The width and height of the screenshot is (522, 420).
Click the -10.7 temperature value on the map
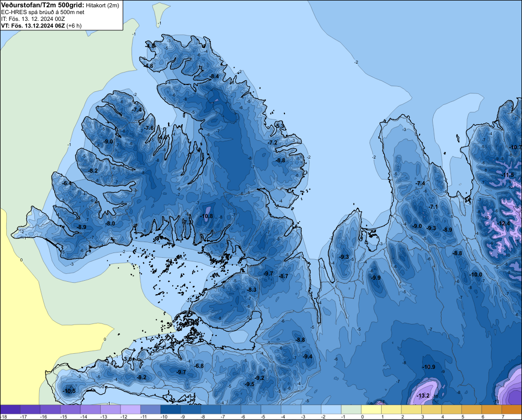pyautogui.click(x=516, y=148)
